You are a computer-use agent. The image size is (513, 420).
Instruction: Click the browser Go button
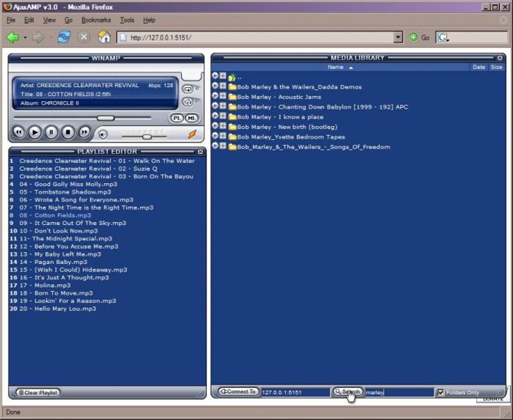(419, 37)
